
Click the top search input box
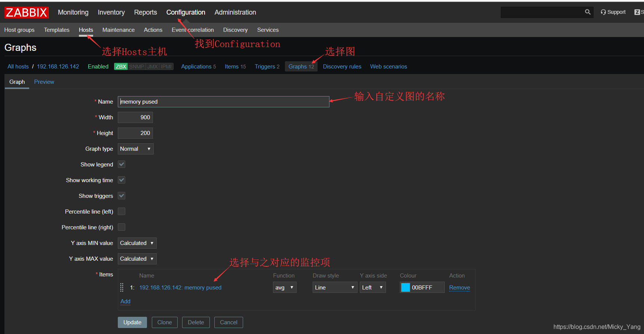[542, 12]
